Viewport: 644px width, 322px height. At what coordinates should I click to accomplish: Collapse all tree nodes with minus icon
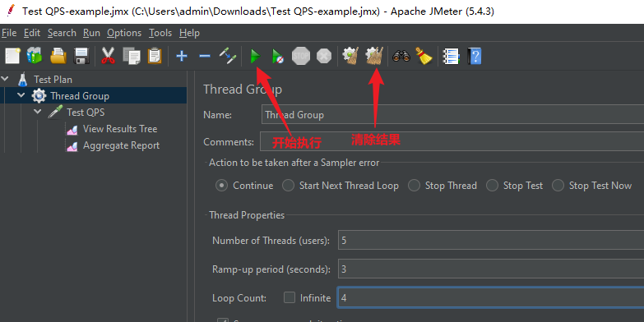[205, 56]
